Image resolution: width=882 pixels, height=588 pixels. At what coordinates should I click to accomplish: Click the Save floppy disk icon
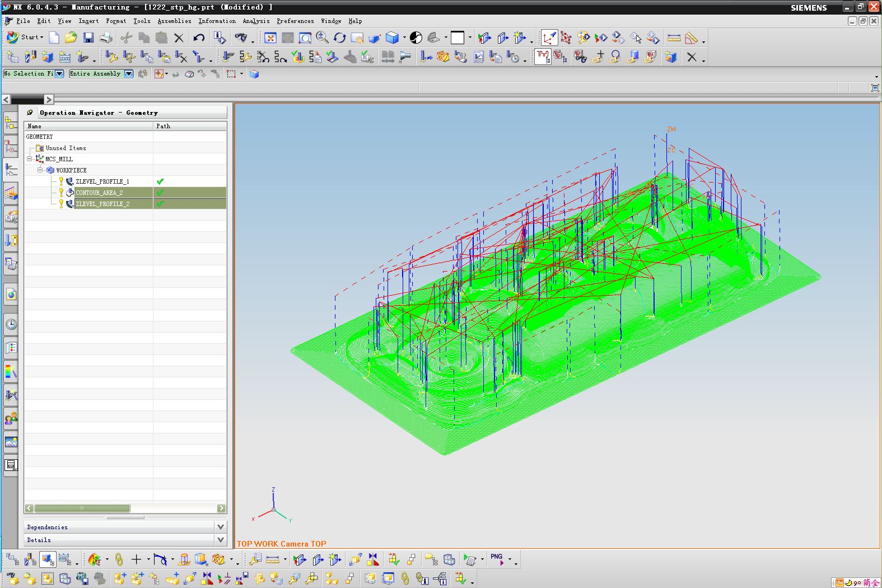(88, 38)
